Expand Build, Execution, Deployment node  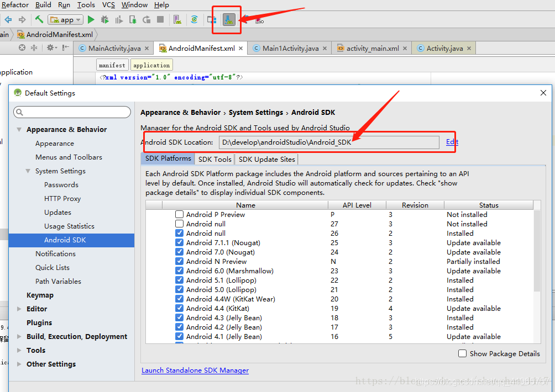pyautogui.click(x=19, y=336)
